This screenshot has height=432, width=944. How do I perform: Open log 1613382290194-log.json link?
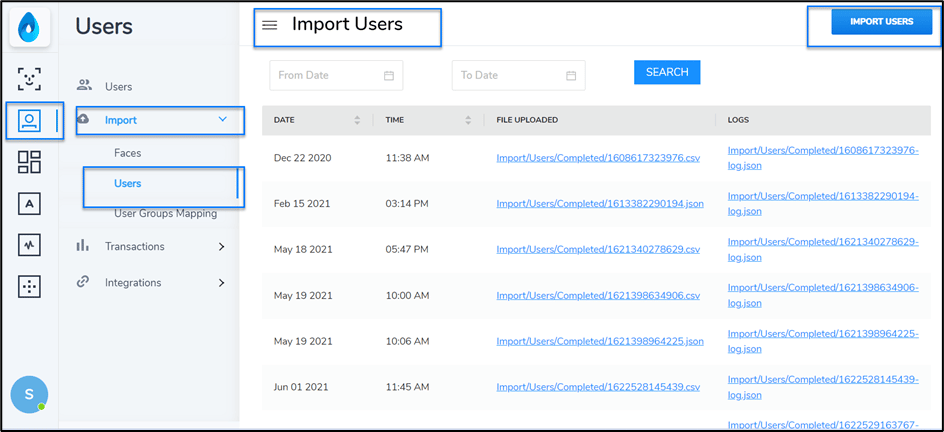click(823, 203)
